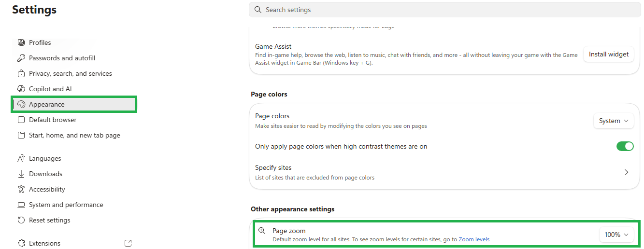Click the Page colors section heading
Viewport: 644px width, 249px height.
pos(269,94)
